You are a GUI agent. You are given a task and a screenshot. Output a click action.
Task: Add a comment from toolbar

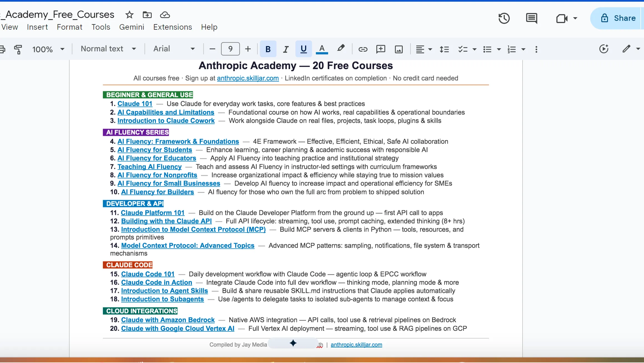pyautogui.click(x=381, y=49)
